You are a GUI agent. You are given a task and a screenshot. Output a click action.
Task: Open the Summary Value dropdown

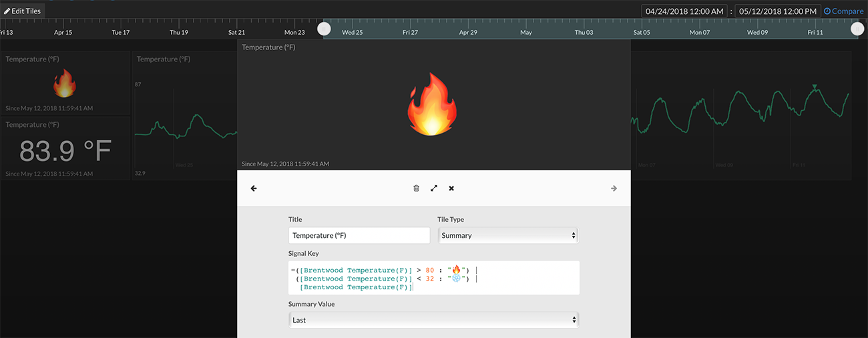(x=434, y=320)
